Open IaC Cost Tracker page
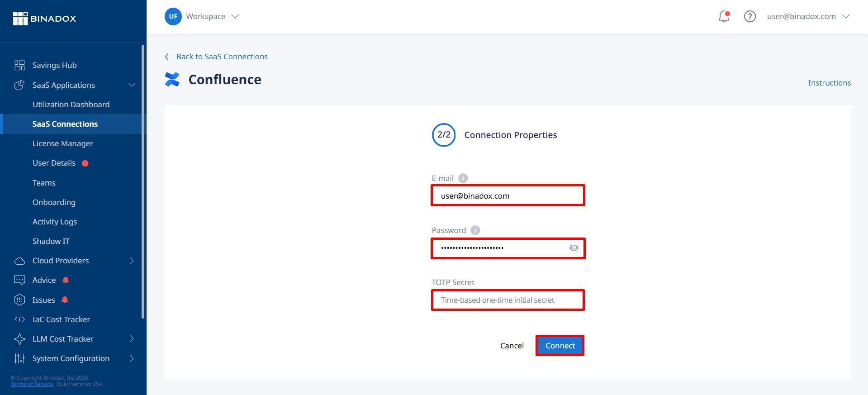868x395 pixels. [x=61, y=319]
